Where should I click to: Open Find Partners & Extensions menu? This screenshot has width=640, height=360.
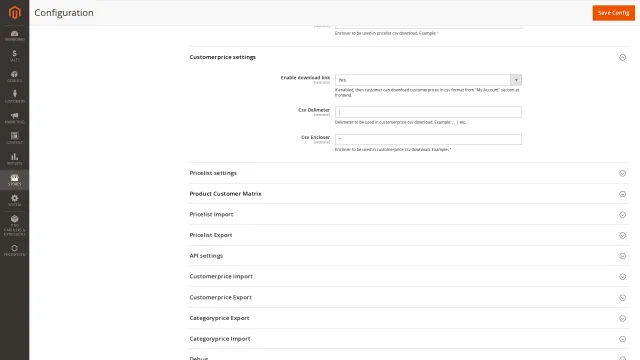tap(15, 226)
